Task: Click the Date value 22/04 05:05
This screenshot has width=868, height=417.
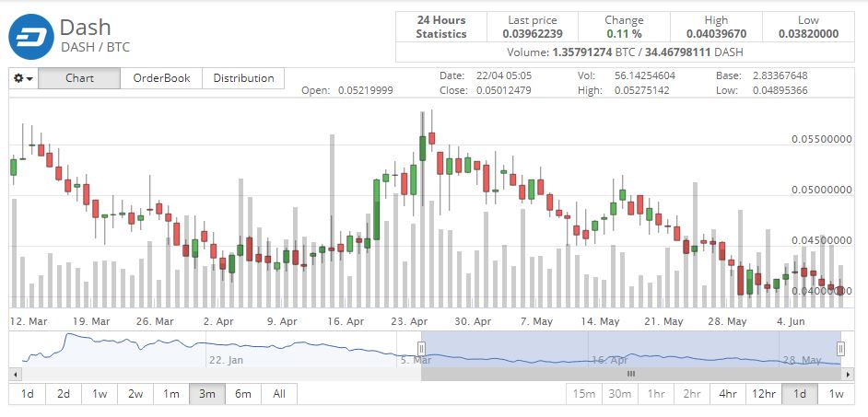Action: click(504, 75)
